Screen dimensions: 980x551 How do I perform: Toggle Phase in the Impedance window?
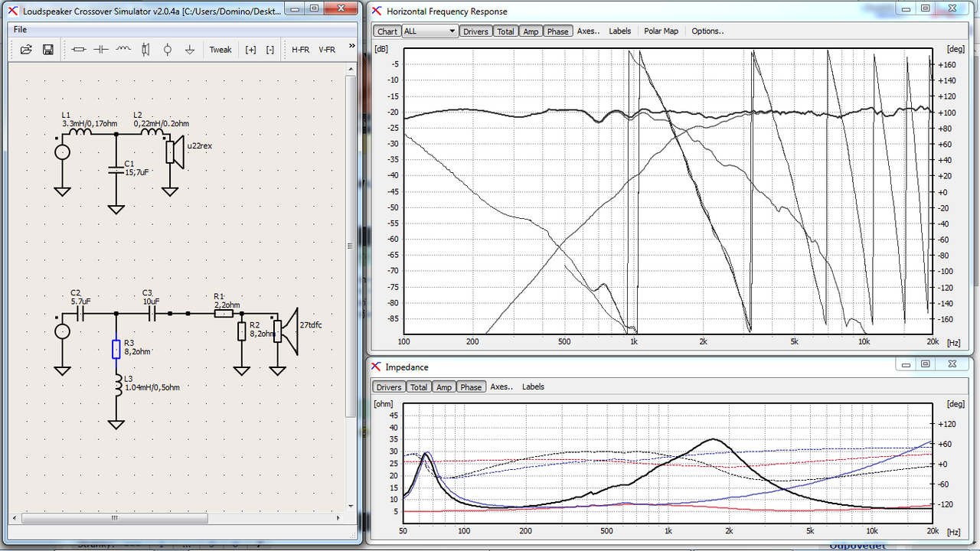pyautogui.click(x=471, y=387)
